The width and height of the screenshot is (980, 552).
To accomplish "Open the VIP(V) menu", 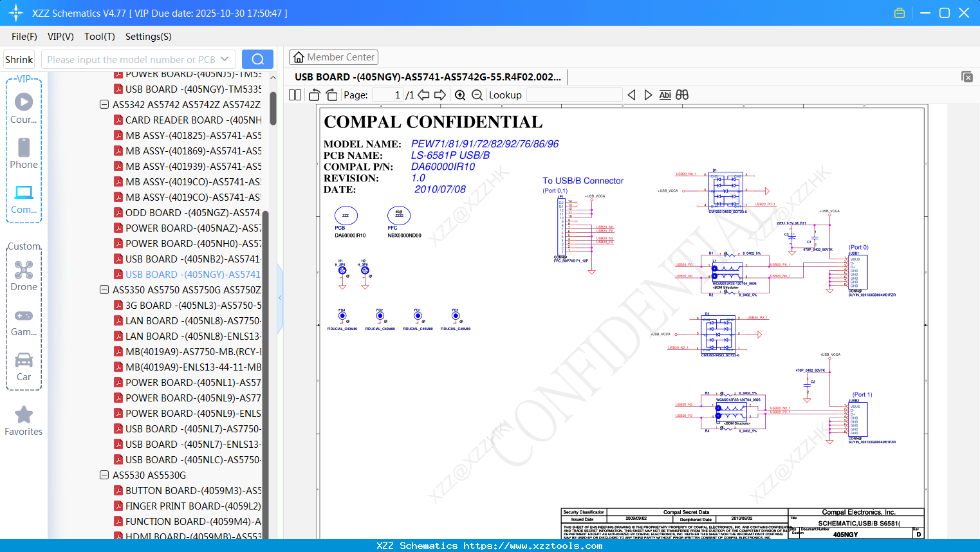I will 60,37.
